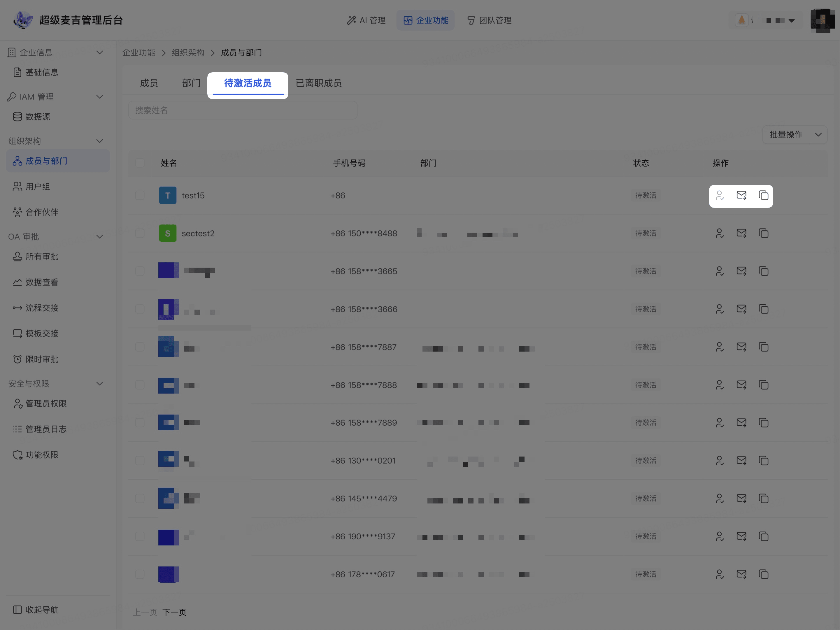Click activate icon in 178****0617 row
Image resolution: width=840 pixels, height=630 pixels.
720,575
